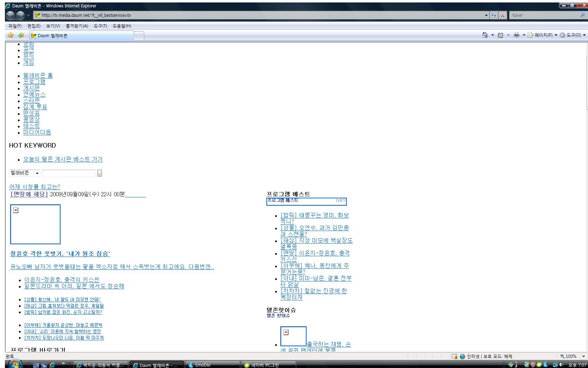Switch to 네이버 PC그린 taskbar button
Viewport: 588px width, 368px height.
coord(269,365)
